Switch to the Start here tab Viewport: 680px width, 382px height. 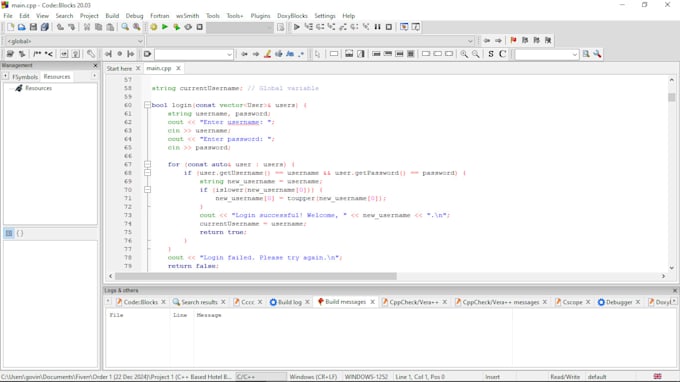click(x=119, y=69)
